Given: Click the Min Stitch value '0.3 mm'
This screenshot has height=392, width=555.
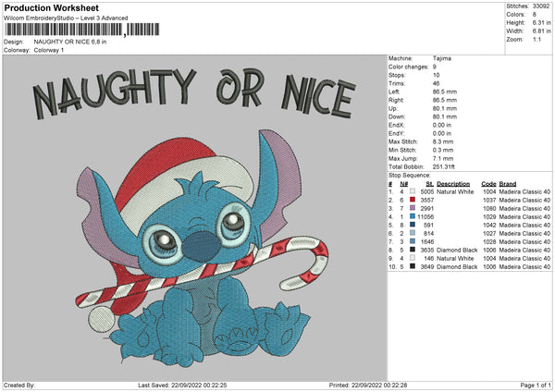Looking at the screenshot, I should pos(443,150).
